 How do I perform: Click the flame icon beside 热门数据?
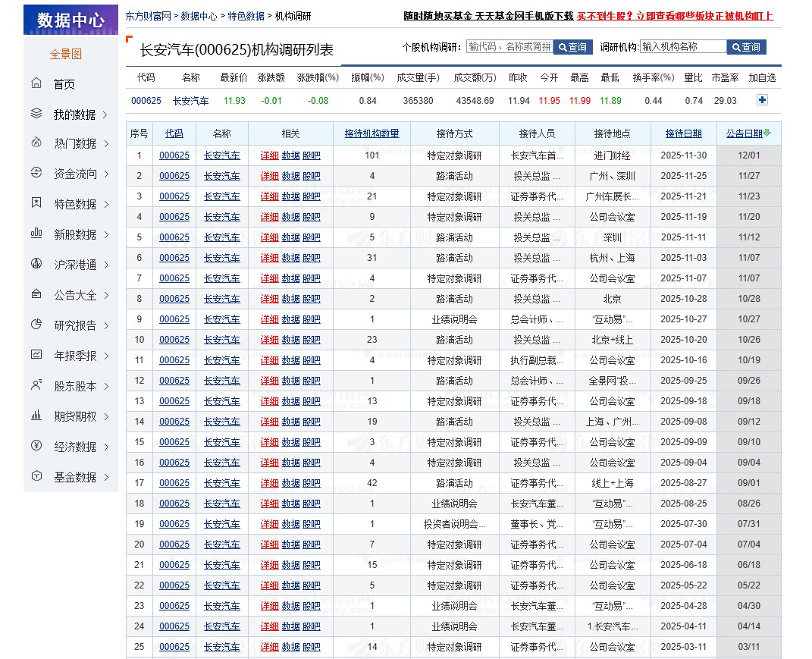(36, 143)
